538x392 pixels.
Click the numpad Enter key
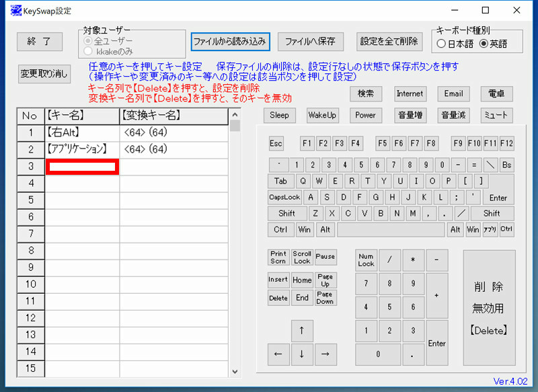pyautogui.click(x=436, y=343)
